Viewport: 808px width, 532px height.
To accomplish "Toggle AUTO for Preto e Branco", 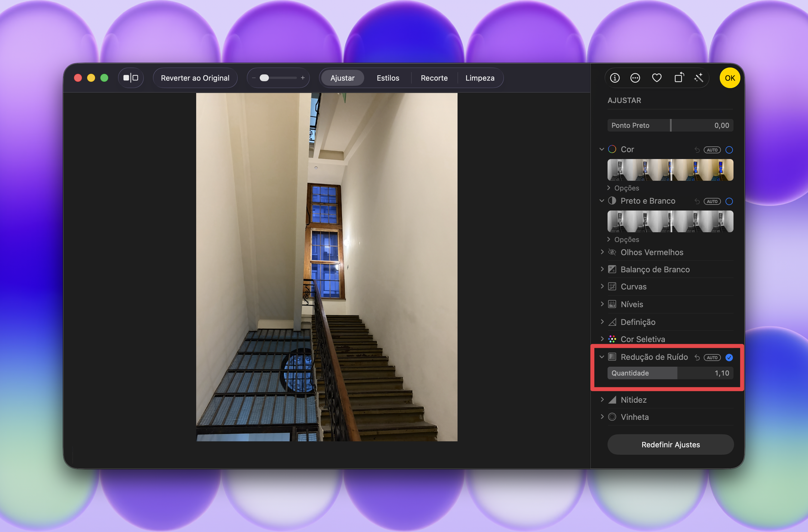I will [x=712, y=202].
